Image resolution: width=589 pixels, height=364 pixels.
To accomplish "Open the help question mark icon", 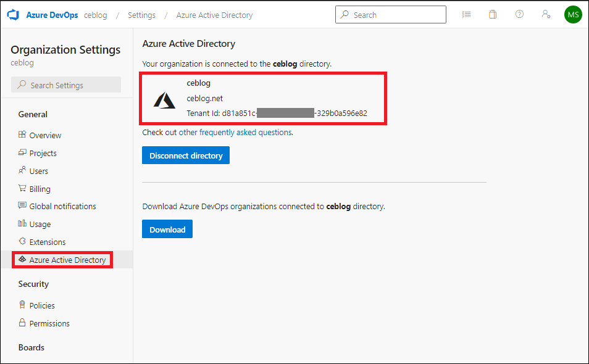I will (519, 14).
